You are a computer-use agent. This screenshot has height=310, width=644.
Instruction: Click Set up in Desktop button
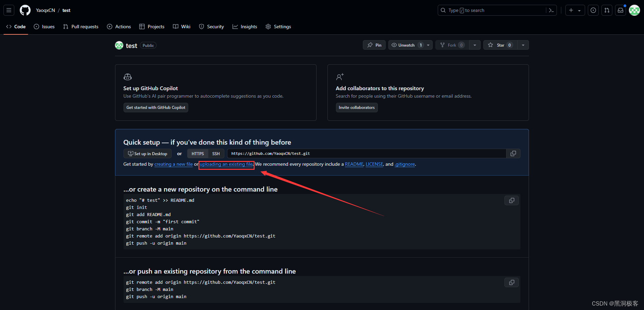point(147,153)
